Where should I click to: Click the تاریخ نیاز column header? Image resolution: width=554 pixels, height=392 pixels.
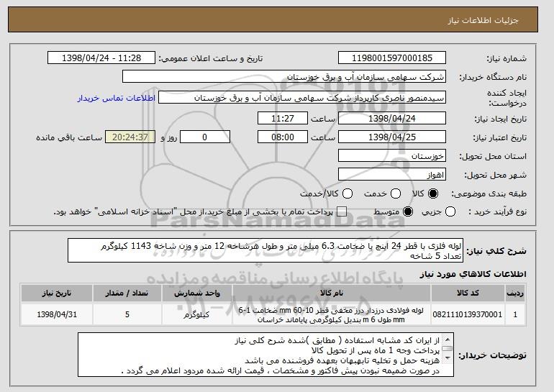click(x=57, y=293)
